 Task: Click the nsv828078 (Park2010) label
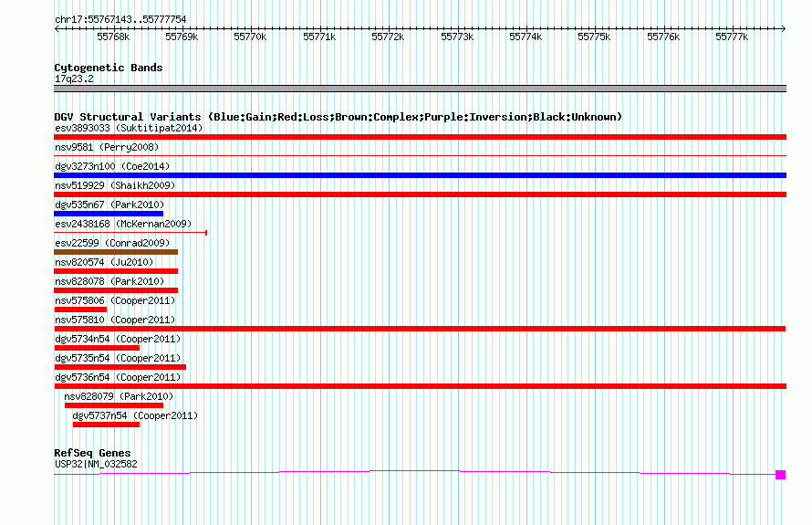[x=109, y=281]
